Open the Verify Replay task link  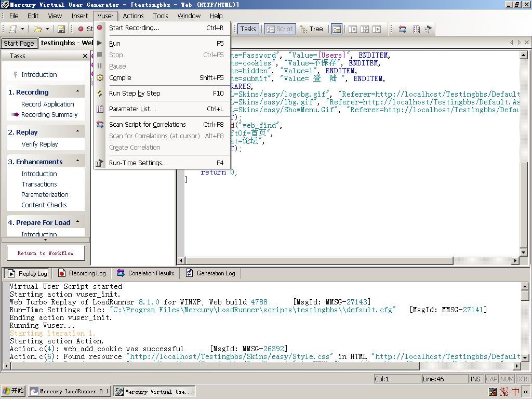[39, 144]
